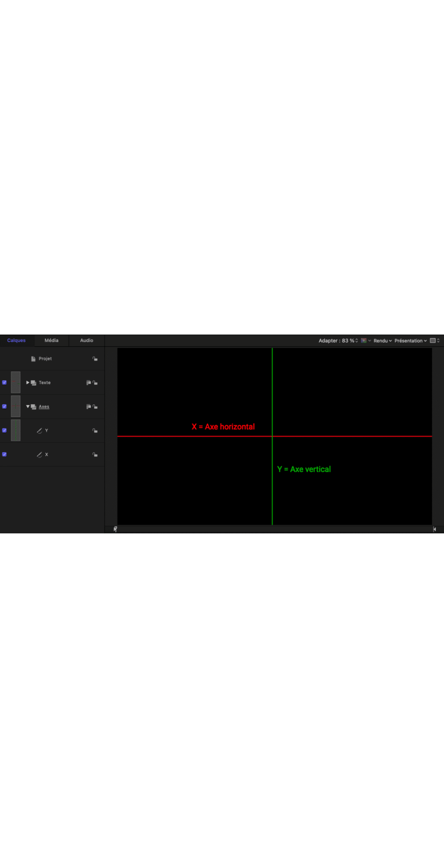Select the Axes layer name
The height and width of the screenshot is (868, 444).
[x=44, y=407]
